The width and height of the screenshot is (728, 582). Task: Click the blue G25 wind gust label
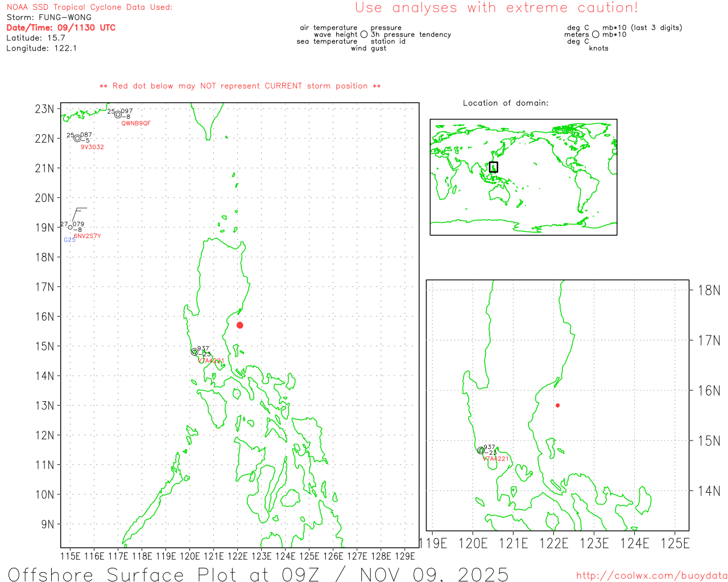pyautogui.click(x=69, y=240)
